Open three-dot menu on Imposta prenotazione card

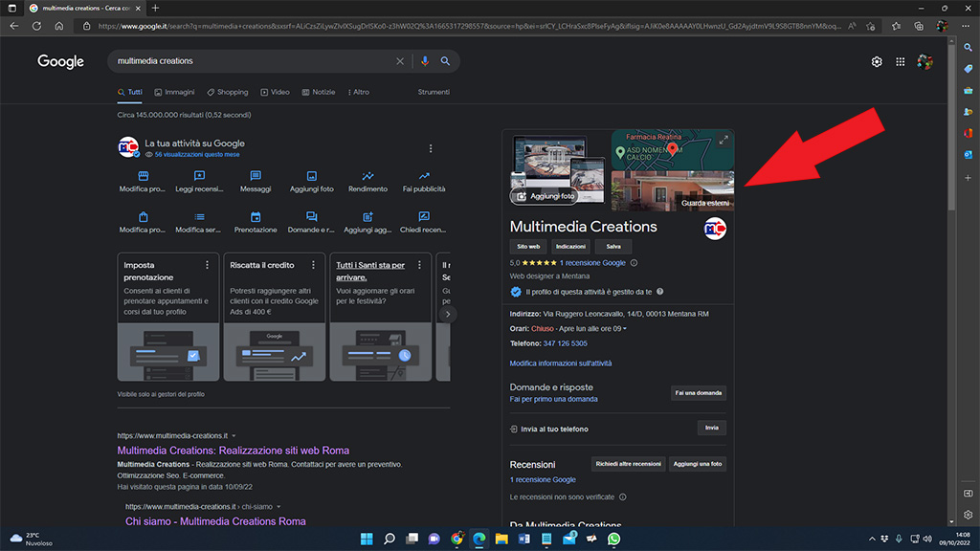coord(208,266)
